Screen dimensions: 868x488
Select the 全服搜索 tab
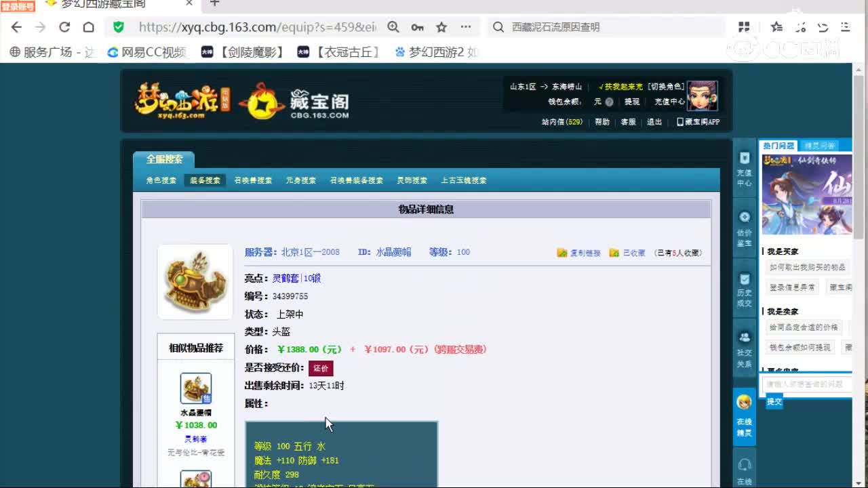(164, 159)
